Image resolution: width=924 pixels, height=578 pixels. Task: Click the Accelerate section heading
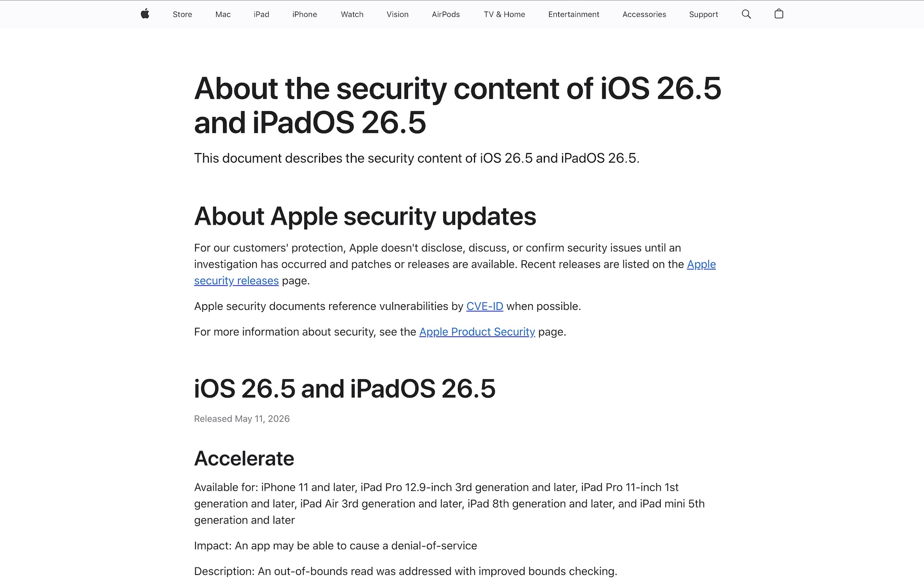244,459
